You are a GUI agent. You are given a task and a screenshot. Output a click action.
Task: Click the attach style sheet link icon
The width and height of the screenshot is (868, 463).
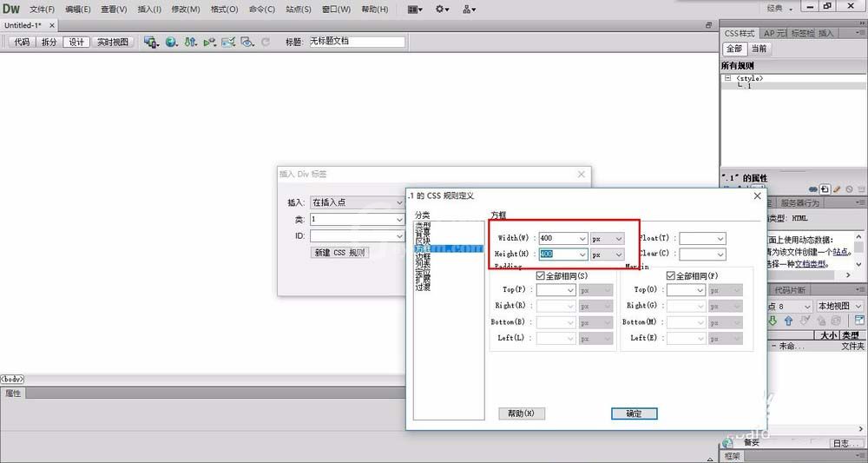point(813,189)
